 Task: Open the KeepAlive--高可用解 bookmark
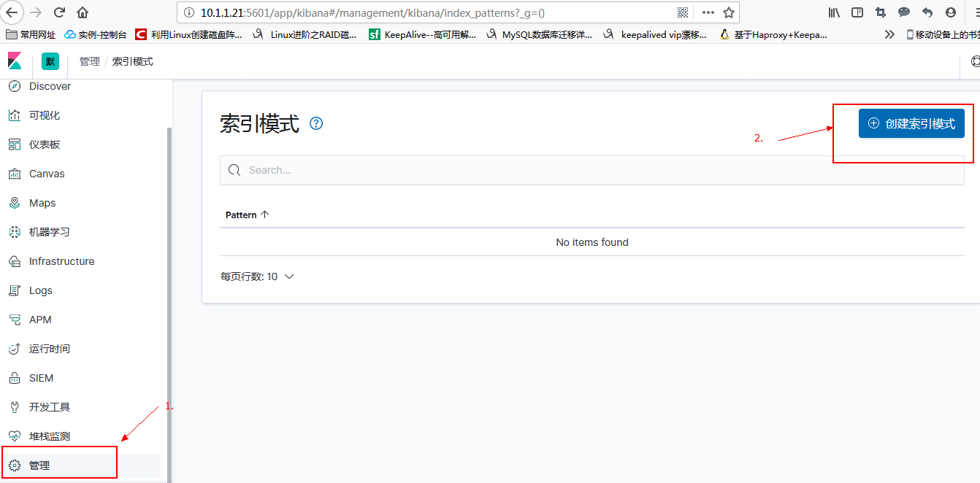[423, 34]
